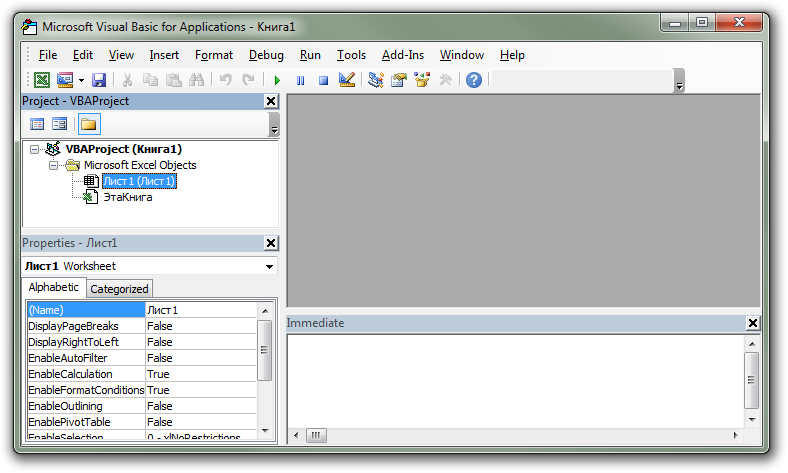Open Find with the binoculars icon
The image size is (788, 473).
pyautogui.click(x=196, y=80)
